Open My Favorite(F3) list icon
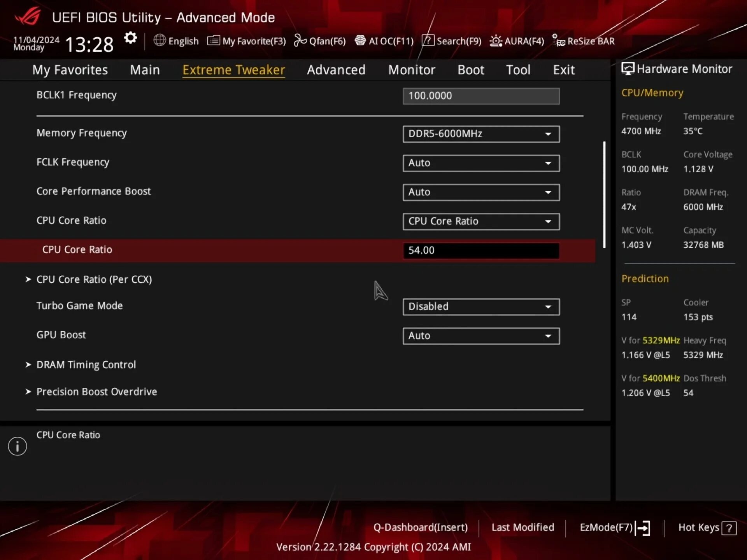 pos(214,40)
